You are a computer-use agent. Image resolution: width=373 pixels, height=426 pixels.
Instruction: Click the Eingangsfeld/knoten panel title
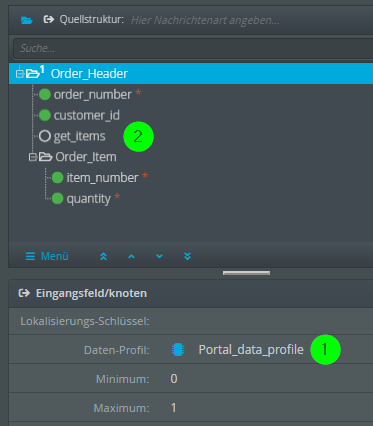[91, 293]
